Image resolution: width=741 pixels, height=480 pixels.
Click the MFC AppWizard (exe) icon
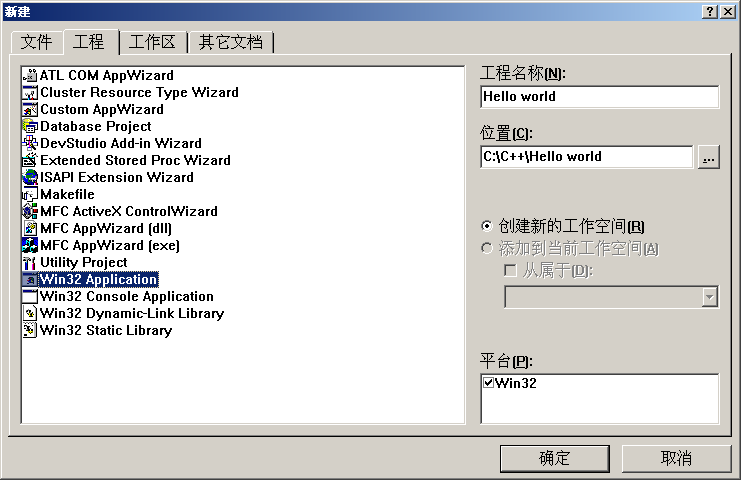[30, 246]
